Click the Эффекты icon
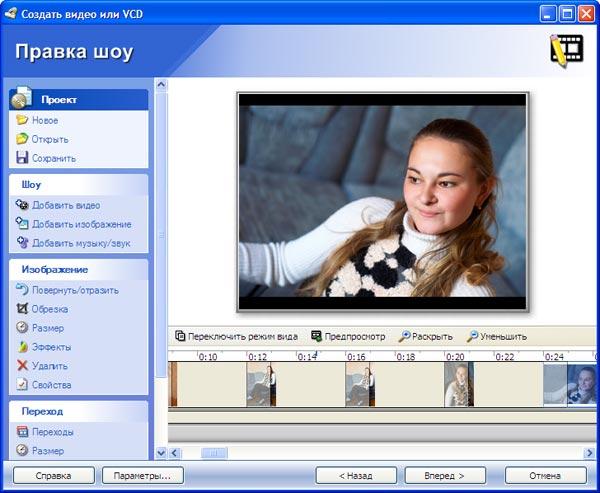600x493 pixels. click(x=23, y=347)
